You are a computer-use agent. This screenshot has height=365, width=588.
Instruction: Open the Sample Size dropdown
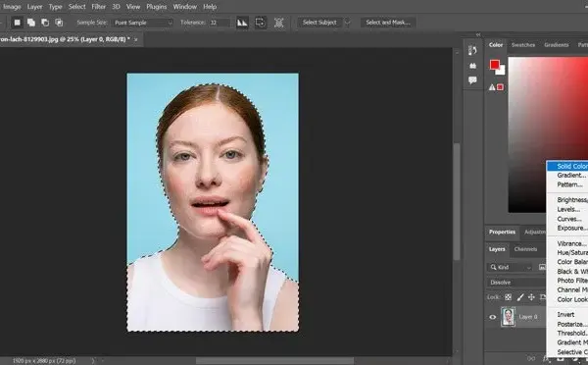(x=142, y=23)
